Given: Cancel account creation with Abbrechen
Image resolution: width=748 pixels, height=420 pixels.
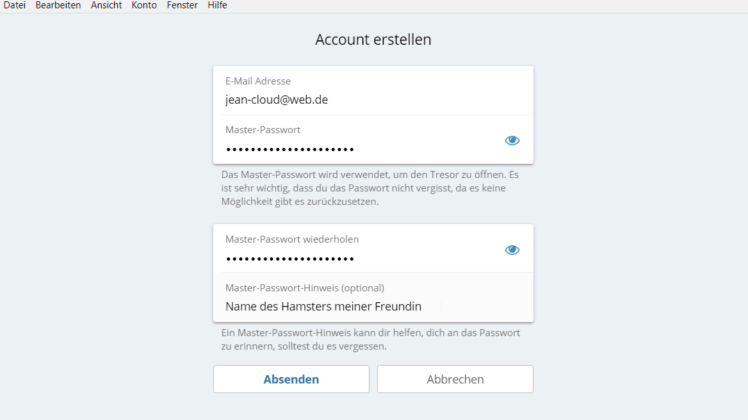Looking at the screenshot, I should click(x=455, y=379).
